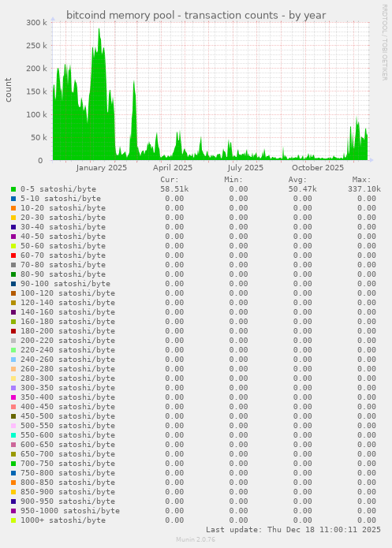The width and height of the screenshot is (392, 548).
Task: Click the '40-50 satoshi/byte' legend label
Action: [63, 237]
